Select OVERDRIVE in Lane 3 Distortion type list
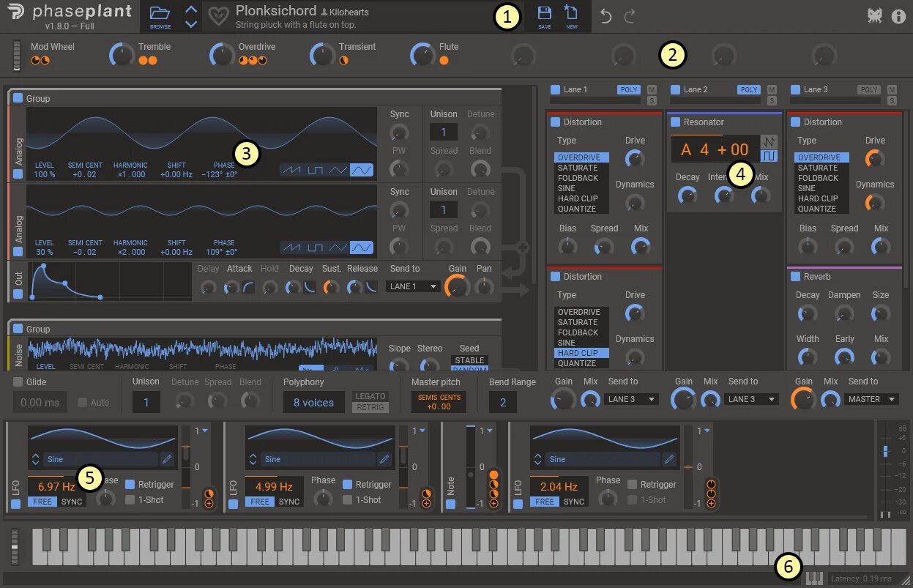 point(821,157)
